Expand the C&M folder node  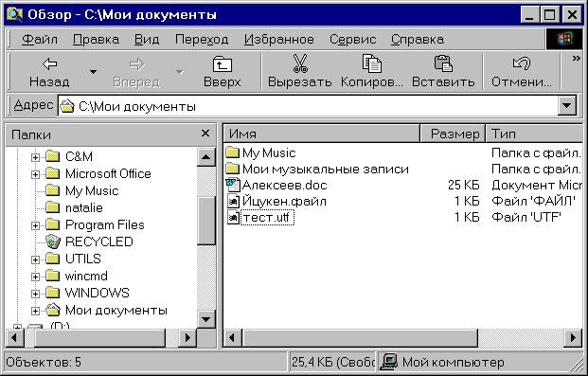click(x=36, y=157)
